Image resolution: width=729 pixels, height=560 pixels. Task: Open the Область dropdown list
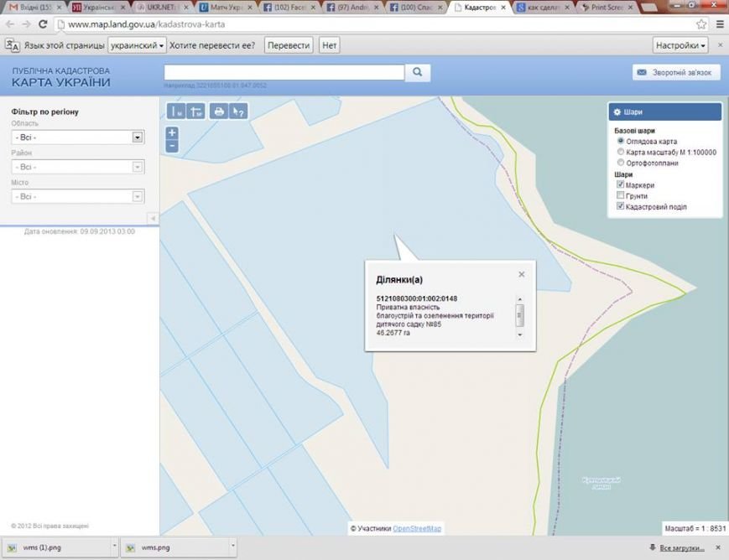tap(138, 137)
